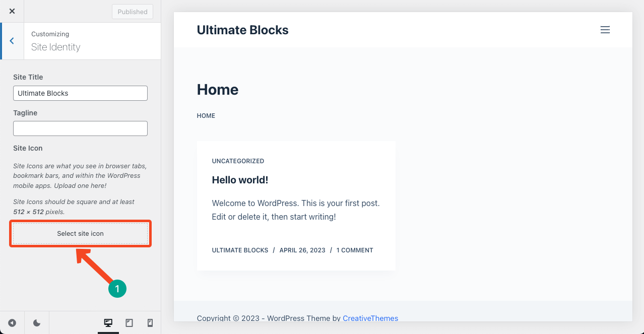Click the Select site icon button
The width and height of the screenshot is (644, 334).
click(x=81, y=234)
